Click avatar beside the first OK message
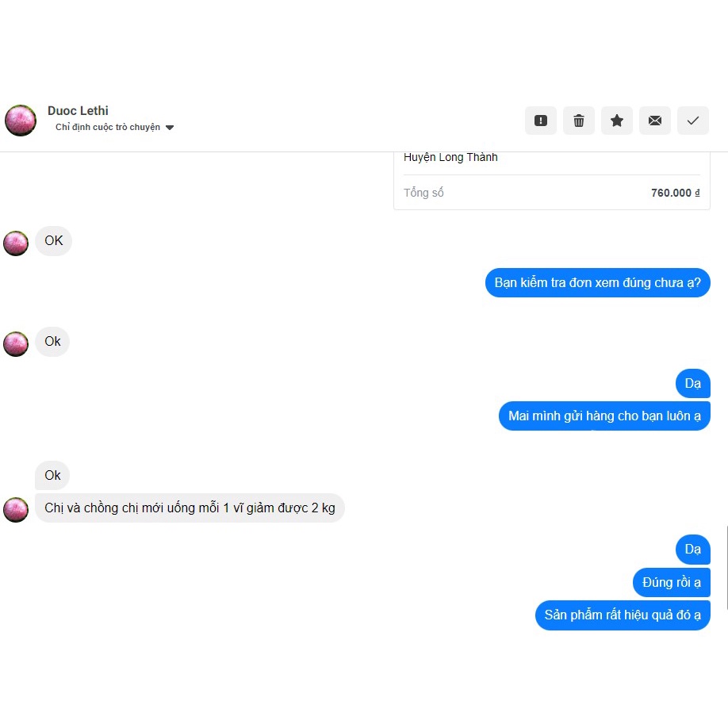 (16, 243)
